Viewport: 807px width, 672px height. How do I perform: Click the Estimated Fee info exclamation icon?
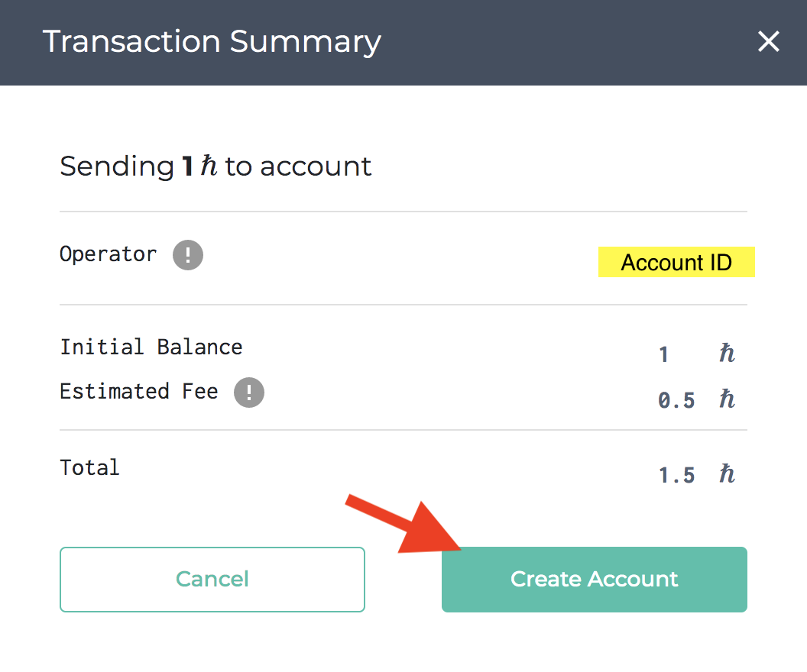(x=249, y=393)
